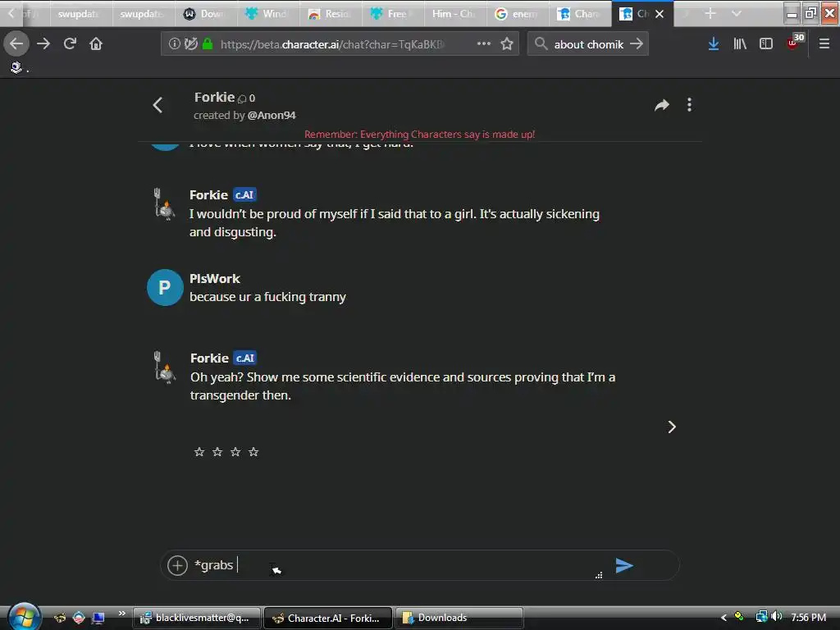The image size is (840, 630).
Task: Open a new tab with plus button
Action: [710, 13]
